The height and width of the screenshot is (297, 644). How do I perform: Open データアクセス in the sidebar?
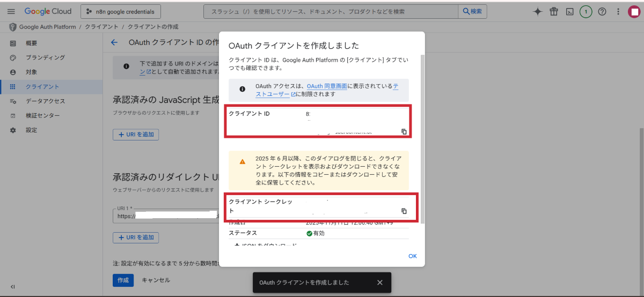pos(45,101)
